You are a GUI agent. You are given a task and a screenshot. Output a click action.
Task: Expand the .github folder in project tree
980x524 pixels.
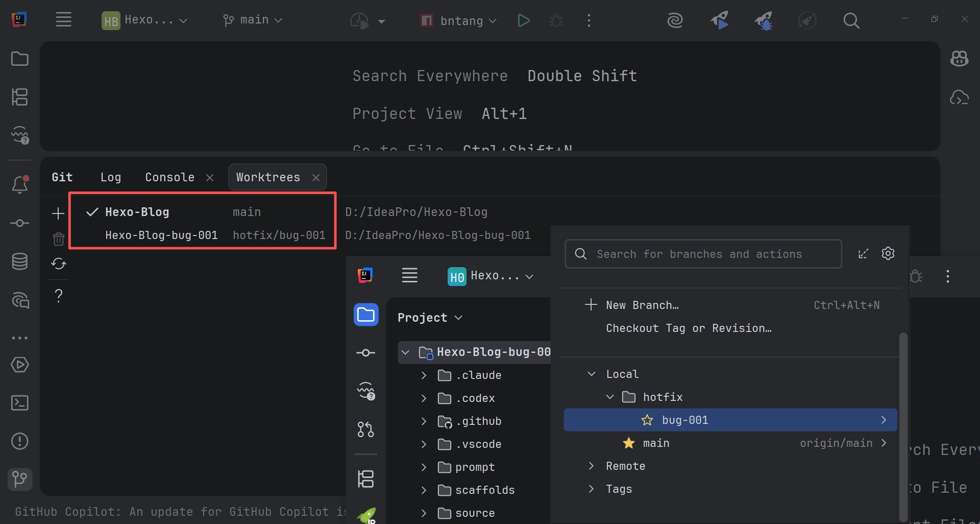[424, 421]
